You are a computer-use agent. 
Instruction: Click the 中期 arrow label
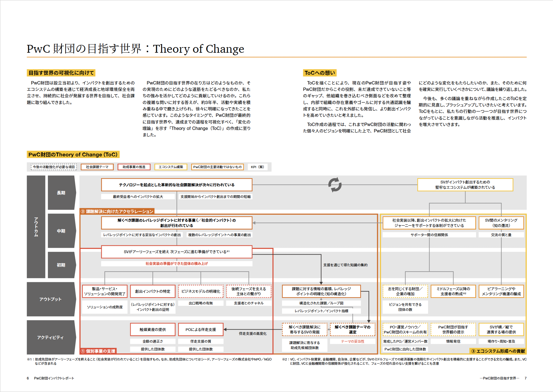[61, 231]
